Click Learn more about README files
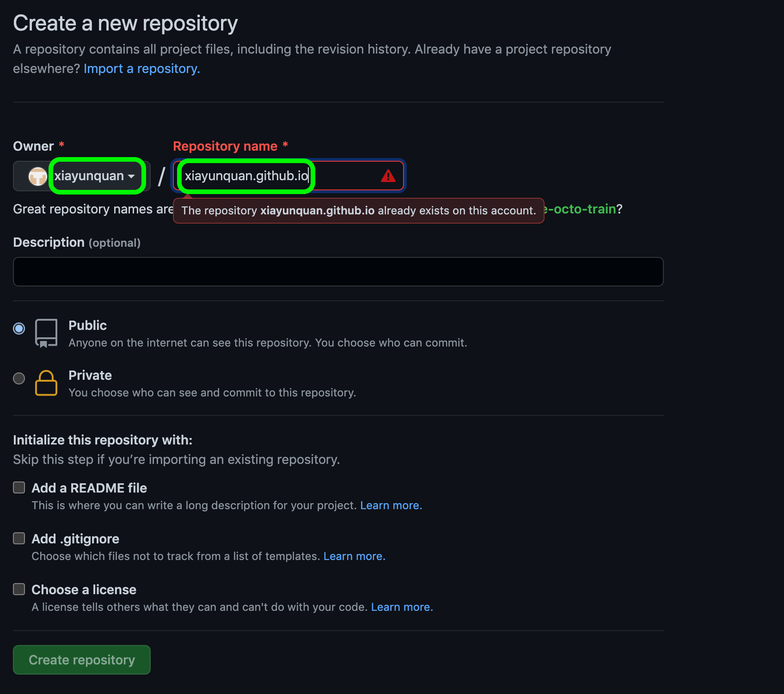The image size is (784, 694). coord(391,505)
